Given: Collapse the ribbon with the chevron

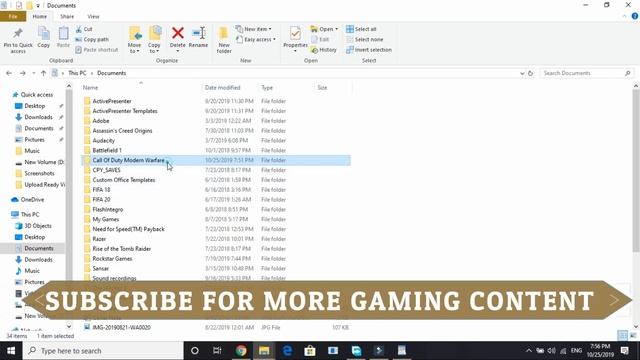Looking at the screenshot, I should tap(624, 16).
